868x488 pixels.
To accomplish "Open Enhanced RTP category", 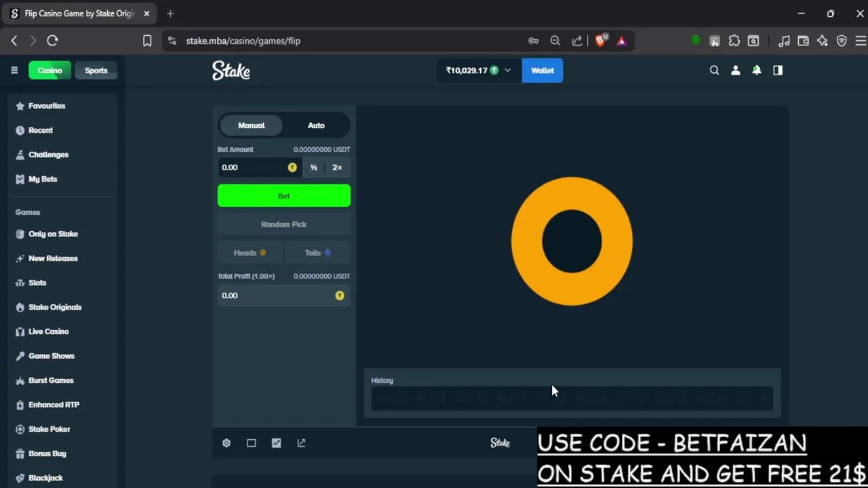I will pyautogui.click(x=54, y=405).
